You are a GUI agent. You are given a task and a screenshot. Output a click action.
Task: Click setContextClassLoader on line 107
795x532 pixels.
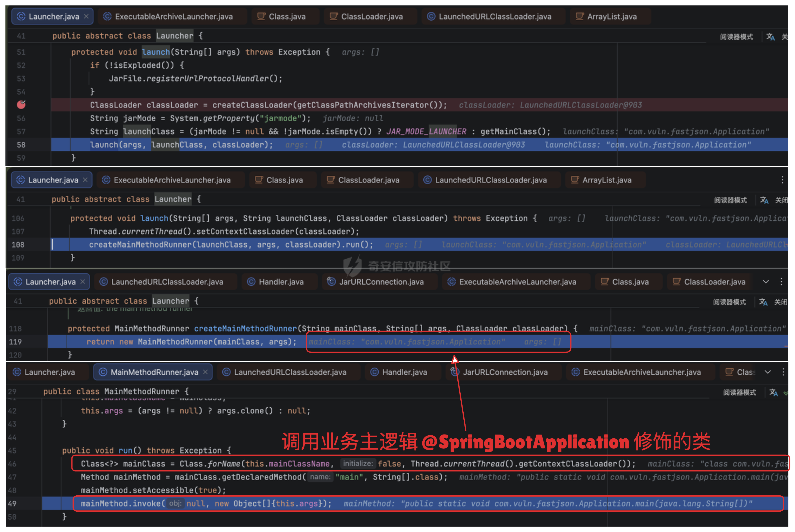click(245, 231)
